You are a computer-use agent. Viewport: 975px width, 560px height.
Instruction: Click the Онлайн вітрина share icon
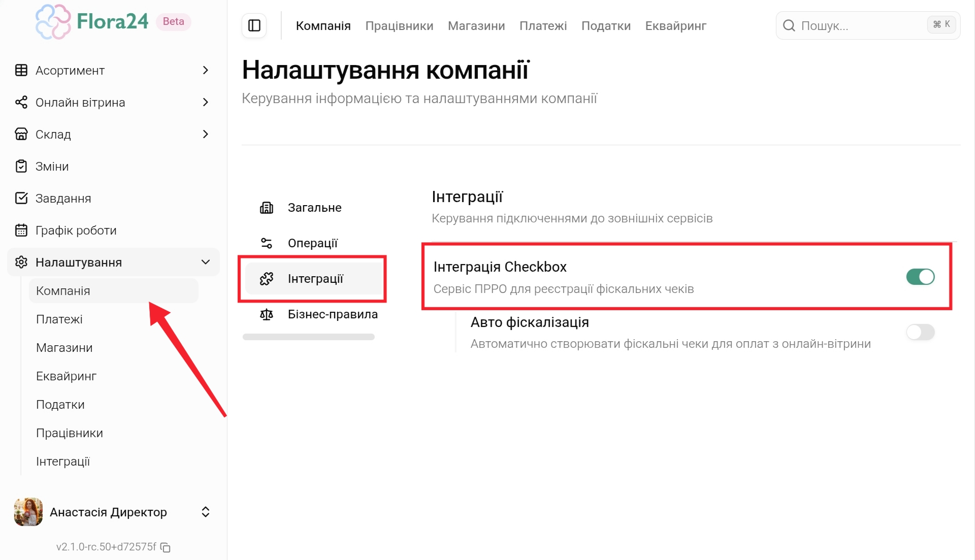(x=21, y=103)
